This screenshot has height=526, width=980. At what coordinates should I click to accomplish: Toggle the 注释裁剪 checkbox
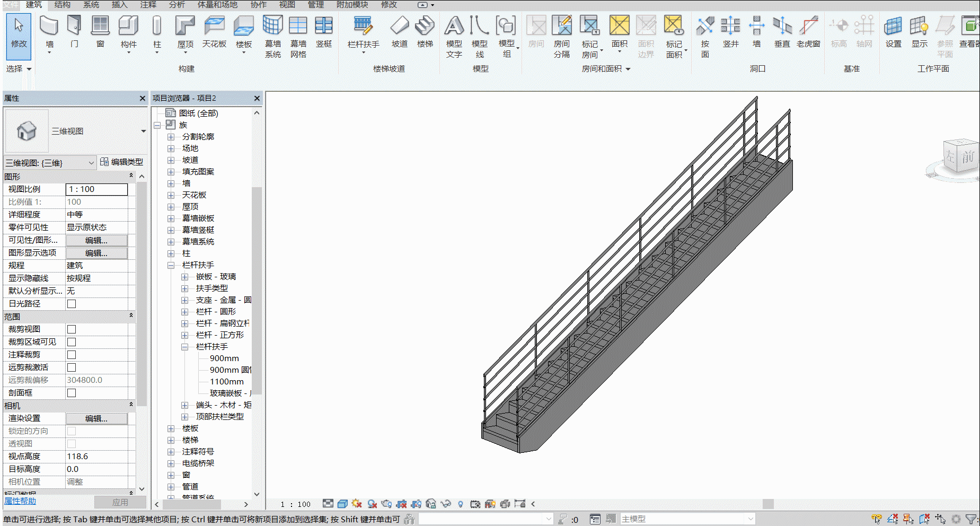72,355
